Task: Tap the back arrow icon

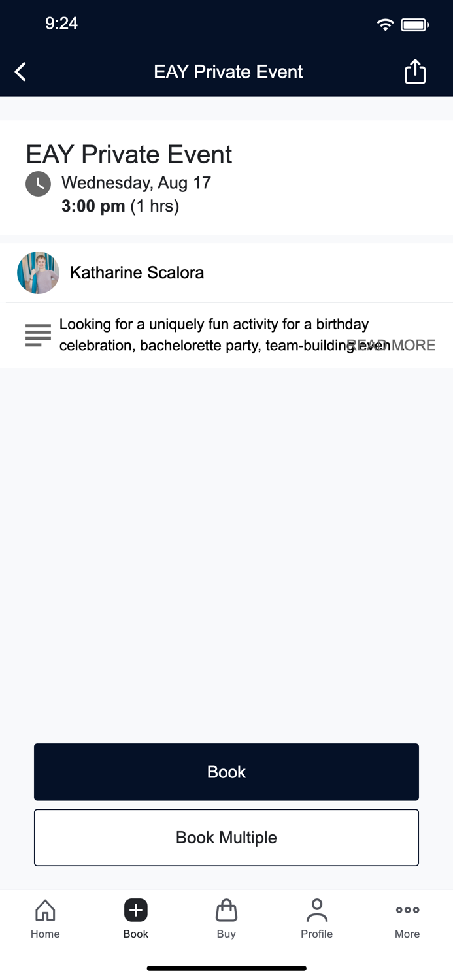Action: (x=21, y=72)
